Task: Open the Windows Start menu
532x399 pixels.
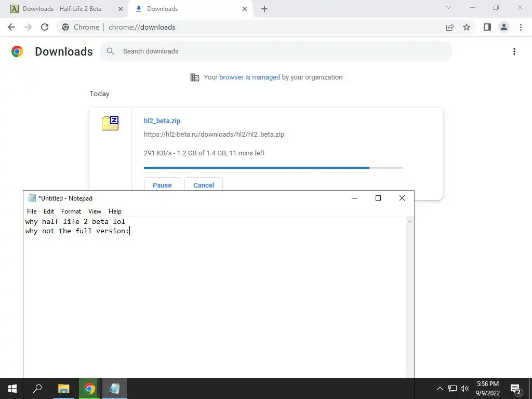Action: click(x=12, y=389)
